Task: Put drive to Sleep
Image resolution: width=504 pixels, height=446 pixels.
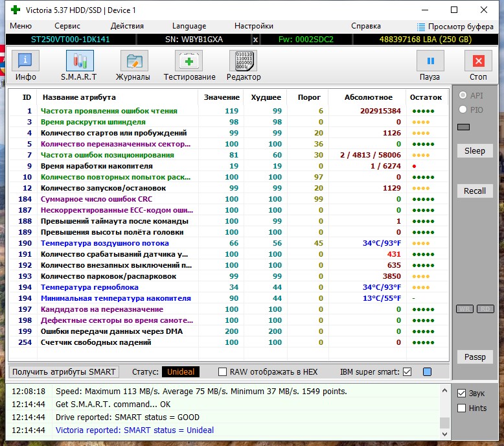Action: [x=475, y=150]
